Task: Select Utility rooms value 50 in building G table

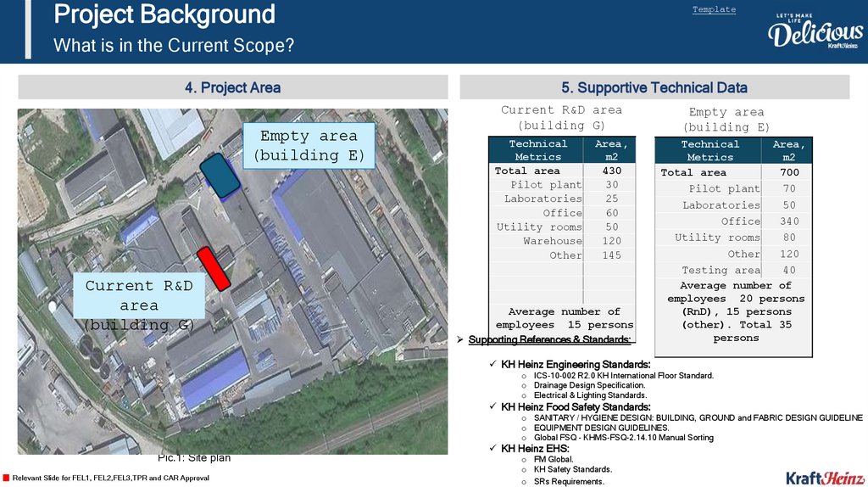Action: coord(612,227)
